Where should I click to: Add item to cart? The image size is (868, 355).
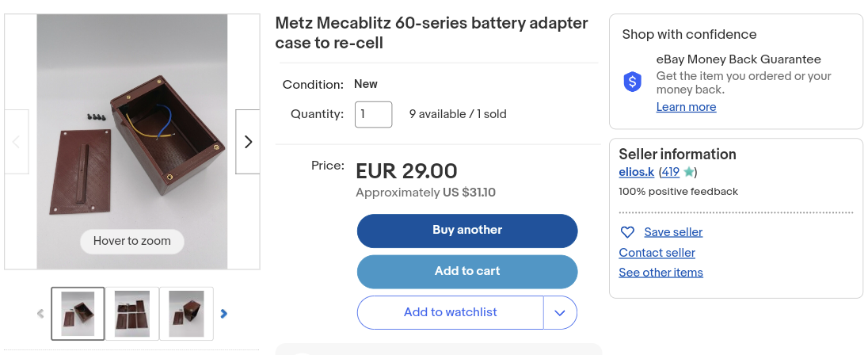(x=467, y=271)
